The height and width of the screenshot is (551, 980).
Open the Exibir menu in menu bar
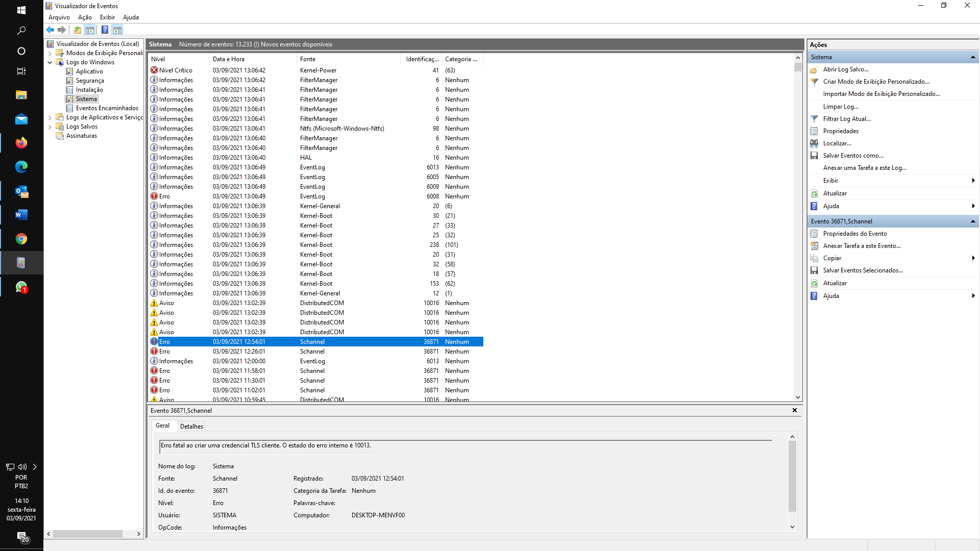click(107, 17)
